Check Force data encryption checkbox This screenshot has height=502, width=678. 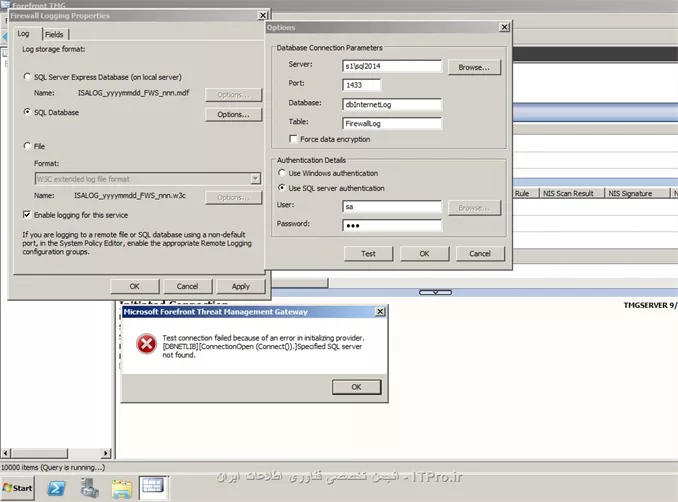click(293, 139)
